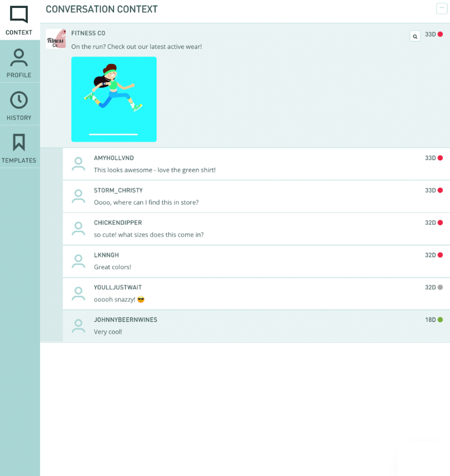Click YOULLJUSTWAIT's user avatar icon
This screenshot has width=450, height=476.
(x=78, y=293)
